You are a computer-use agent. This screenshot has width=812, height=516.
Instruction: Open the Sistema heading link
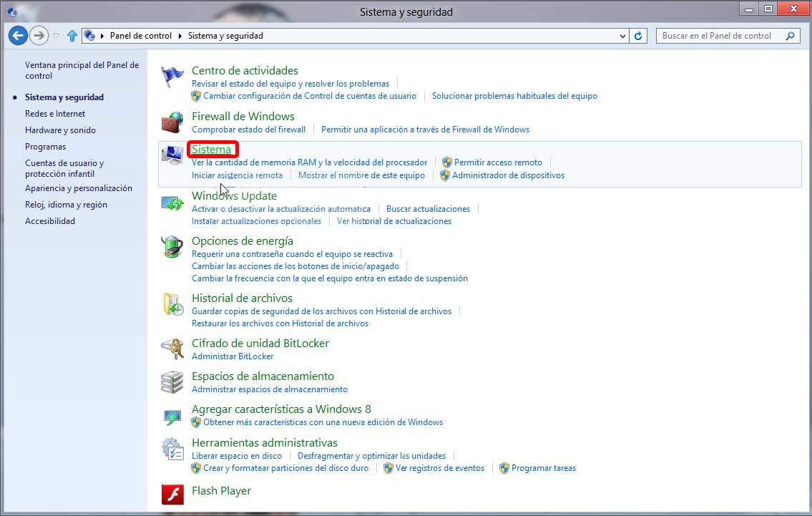point(211,149)
